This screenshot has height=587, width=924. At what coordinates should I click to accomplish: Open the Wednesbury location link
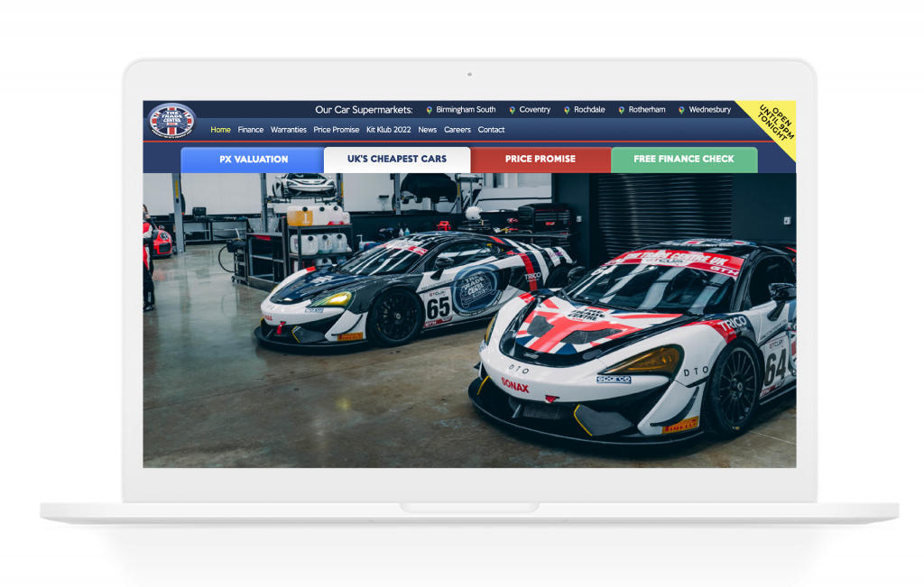[709, 109]
